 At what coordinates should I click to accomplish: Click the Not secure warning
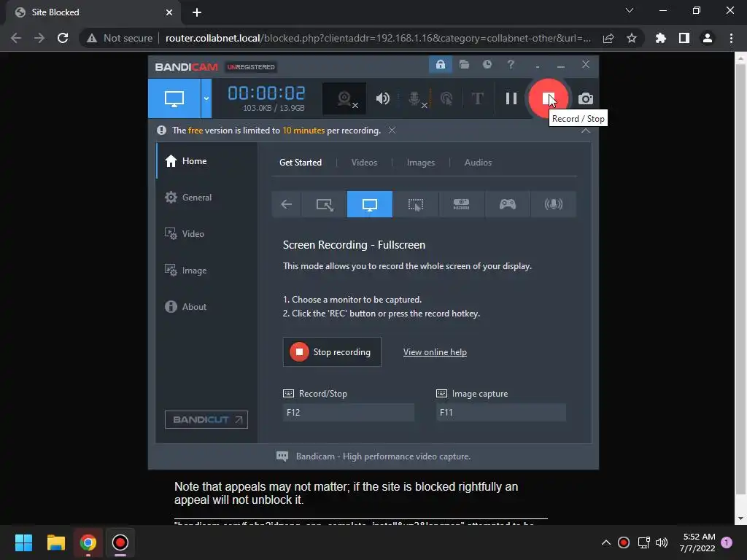[x=119, y=38]
